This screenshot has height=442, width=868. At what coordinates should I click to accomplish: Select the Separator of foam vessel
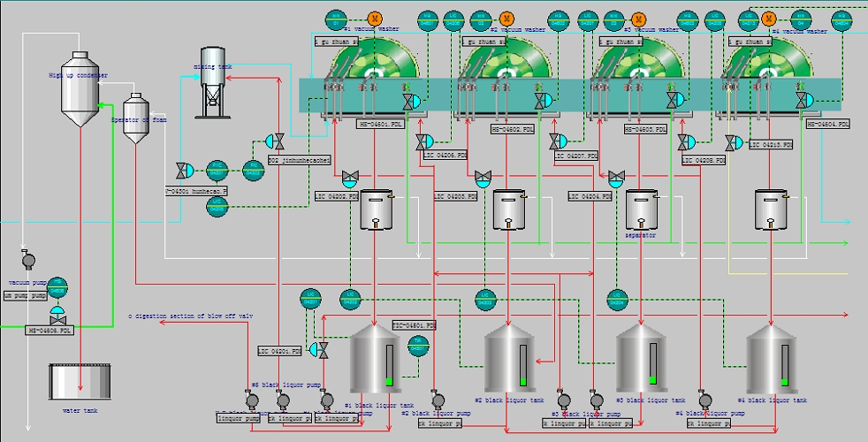pyautogui.click(x=135, y=119)
